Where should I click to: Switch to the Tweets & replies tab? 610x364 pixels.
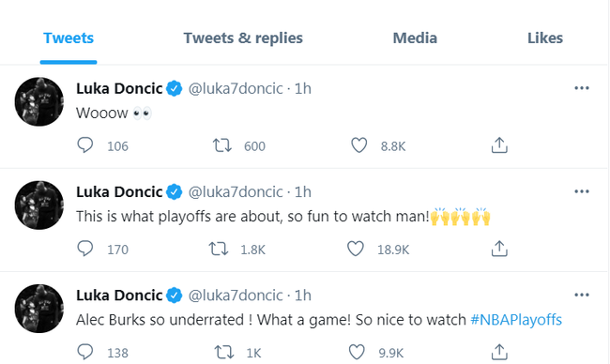coord(243,38)
